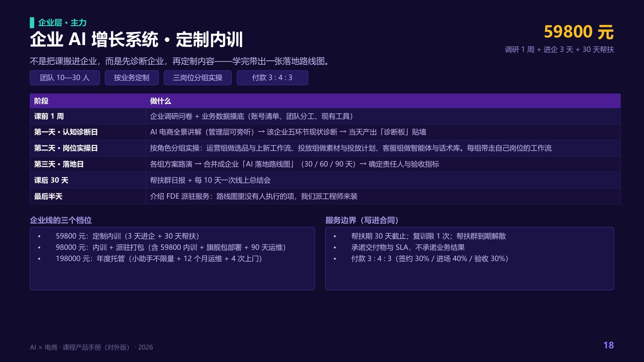644x362 pixels.
Task: Click the '三岗位分组实操' tag
Action: click(x=198, y=78)
